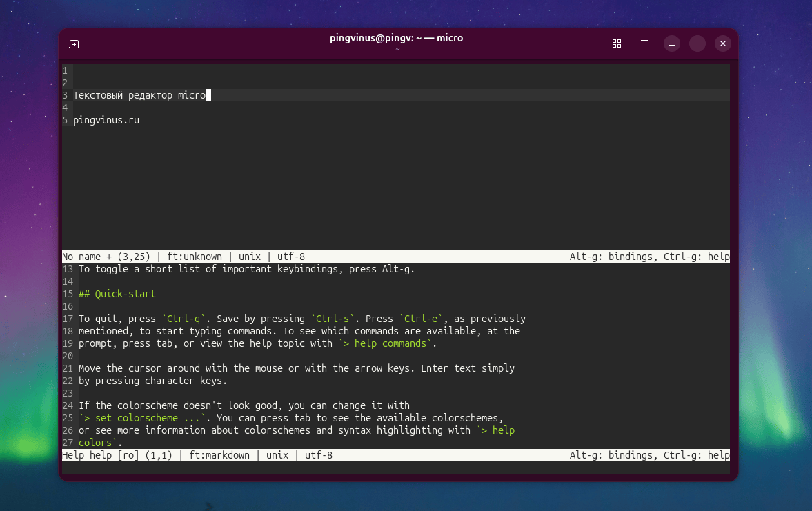This screenshot has height=511, width=812.
Task: Click 'utf-8' in the help status bar
Action: (319, 456)
